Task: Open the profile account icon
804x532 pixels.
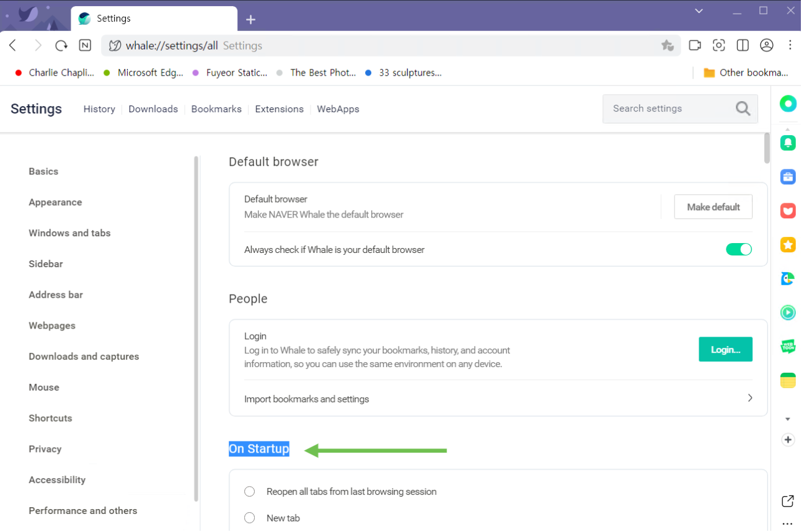Action: (x=767, y=45)
